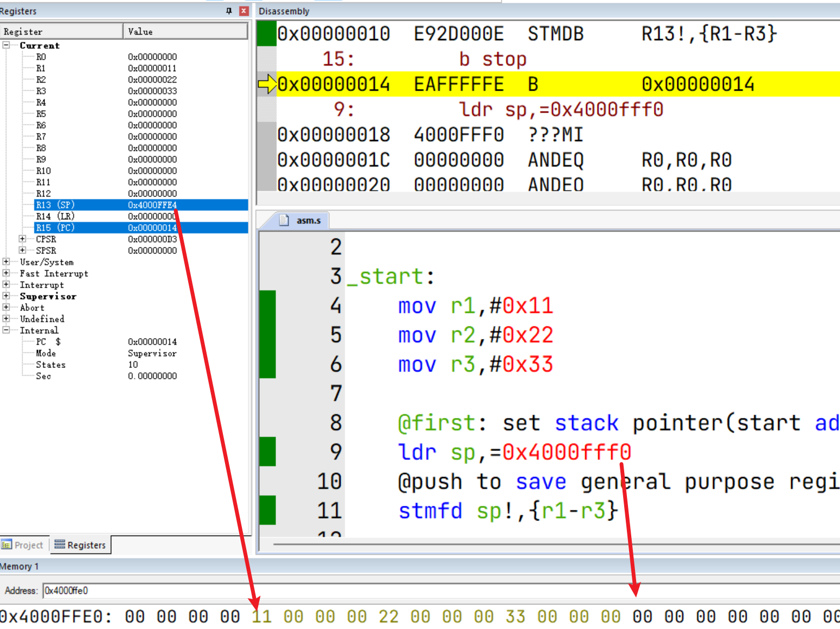Click source line 4 mov r1,#0x11
Image resolution: width=840 pixels, height=629 pixels.
[x=476, y=306]
